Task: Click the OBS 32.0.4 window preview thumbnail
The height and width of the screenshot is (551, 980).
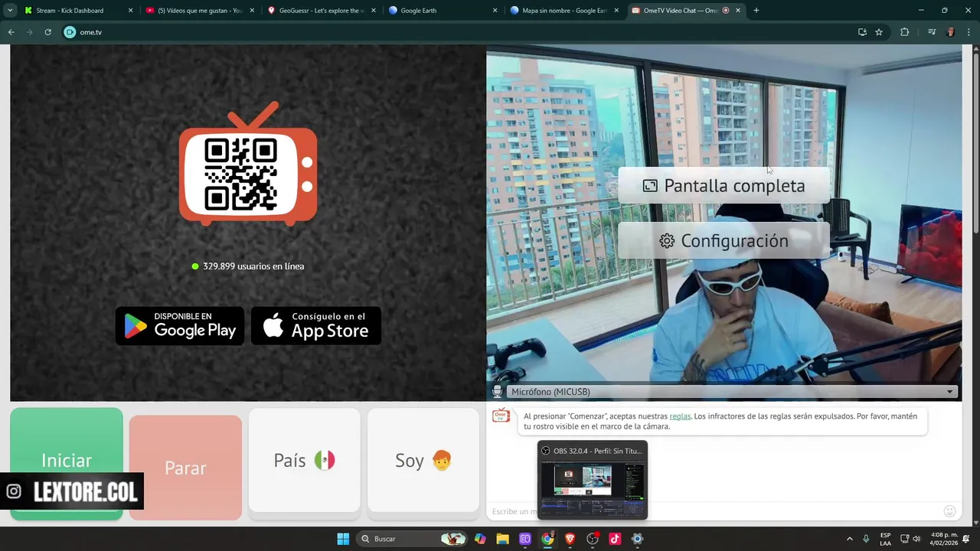Action: (593, 480)
